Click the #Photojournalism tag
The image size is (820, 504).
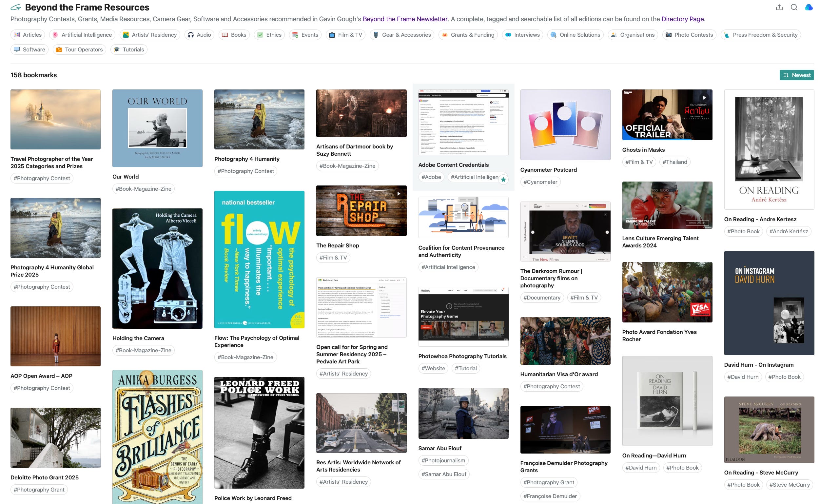[443, 460]
